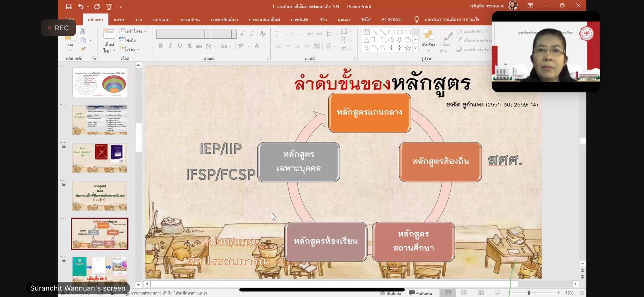Switch to Slide Sorter view icon
The image size is (644, 297).
coord(464,293)
